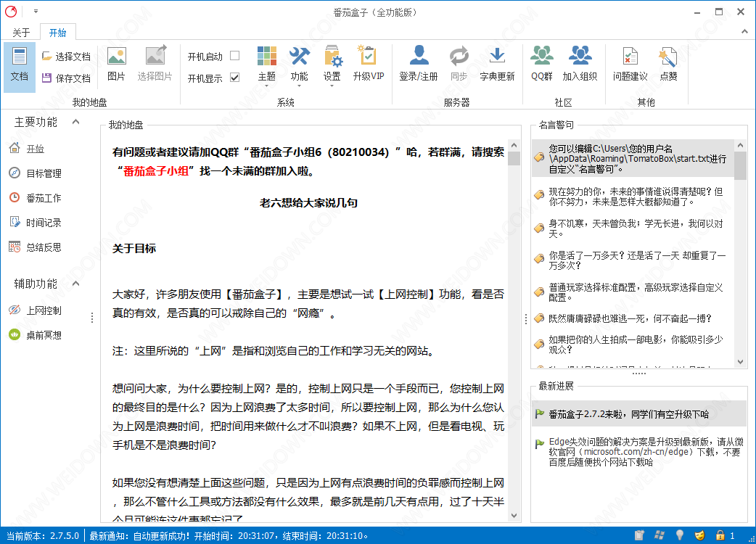The width and height of the screenshot is (756, 544).
Task: Select the quote starting 现在努力的你
Action: (x=633, y=197)
